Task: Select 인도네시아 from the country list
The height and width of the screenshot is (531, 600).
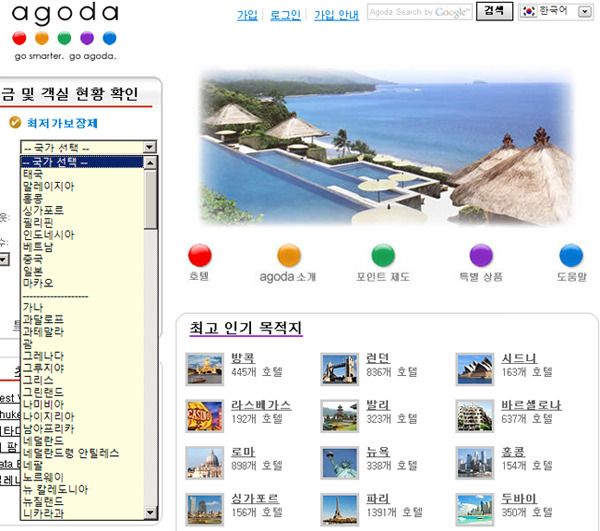Action: pos(82,235)
